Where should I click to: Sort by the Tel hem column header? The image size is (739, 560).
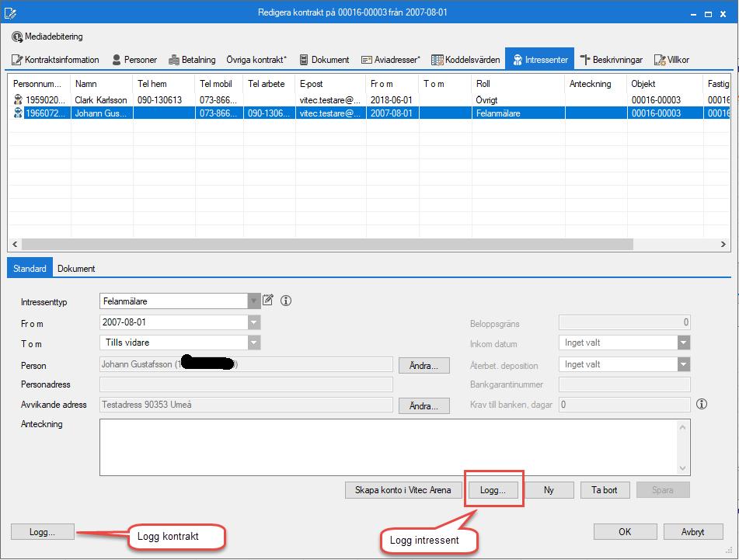[x=164, y=84]
